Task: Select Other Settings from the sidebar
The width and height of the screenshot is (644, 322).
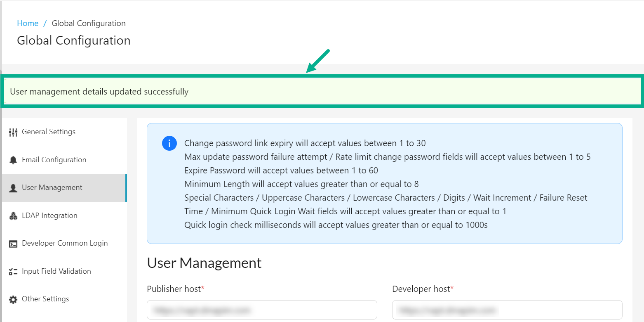Action: coord(45,299)
